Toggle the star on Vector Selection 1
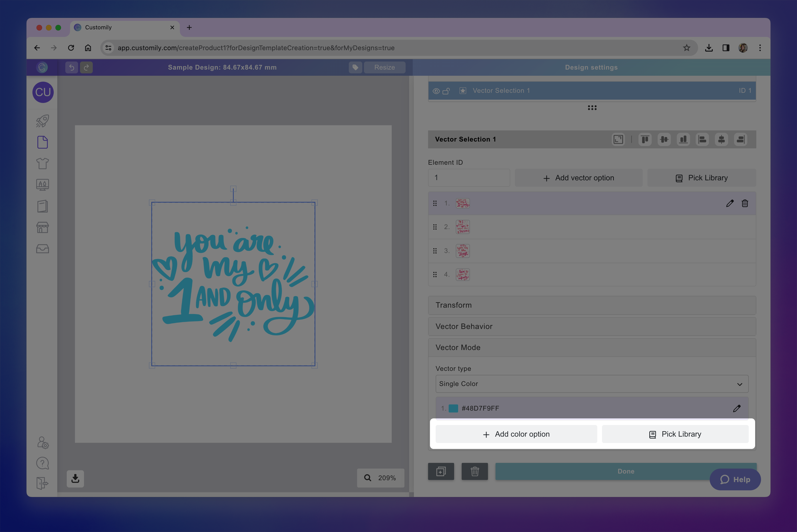 [x=462, y=91]
